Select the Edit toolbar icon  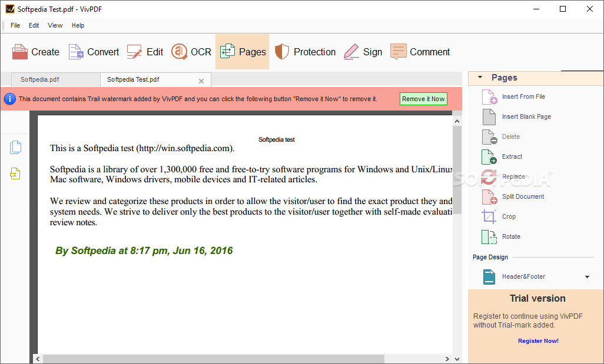[x=134, y=52]
